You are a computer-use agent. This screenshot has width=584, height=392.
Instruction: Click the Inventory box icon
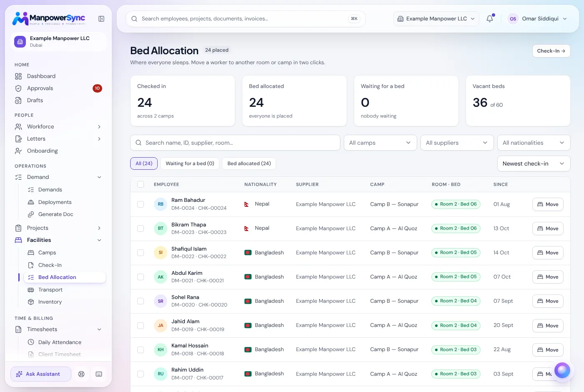(x=31, y=302)
